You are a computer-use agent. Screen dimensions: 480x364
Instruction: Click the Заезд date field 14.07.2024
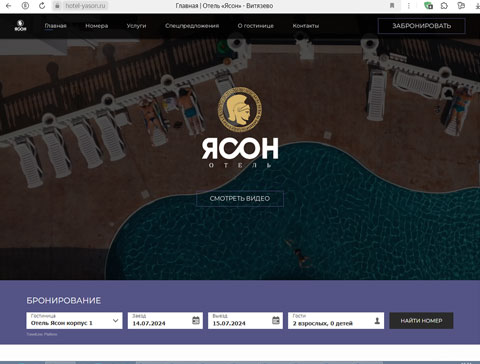tap(165, 321)
